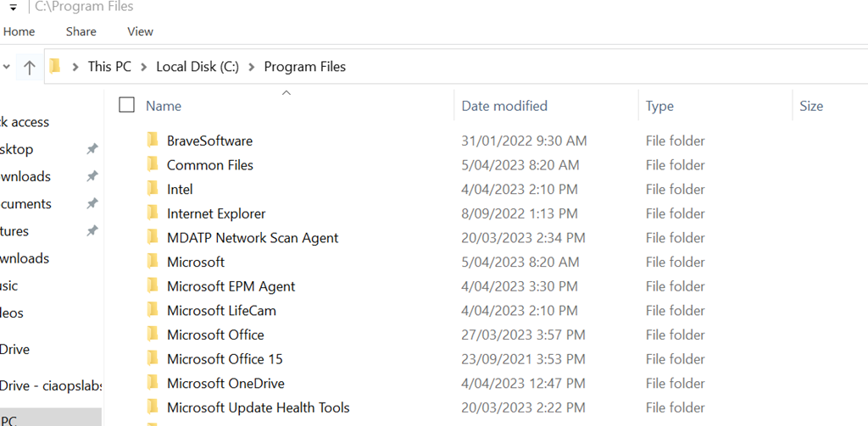Tick the select all items checkbox
Screen dimensions: 868x426
click(x=127, y=105)
